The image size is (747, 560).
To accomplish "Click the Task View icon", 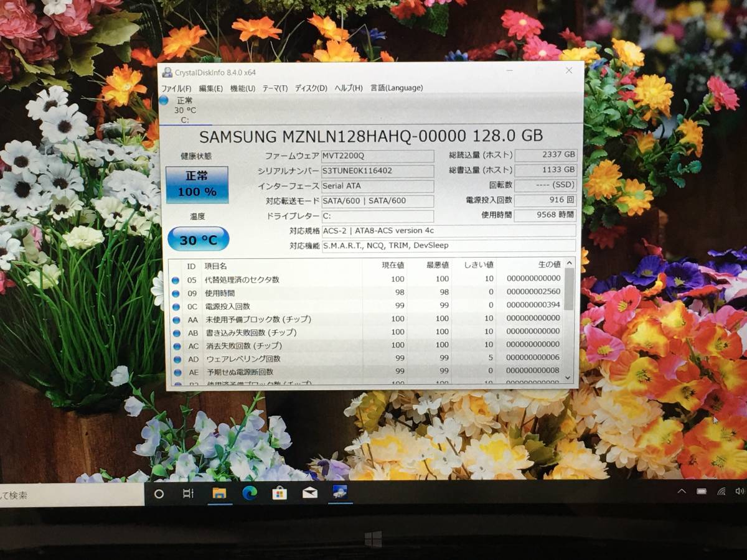I will 189,493.
